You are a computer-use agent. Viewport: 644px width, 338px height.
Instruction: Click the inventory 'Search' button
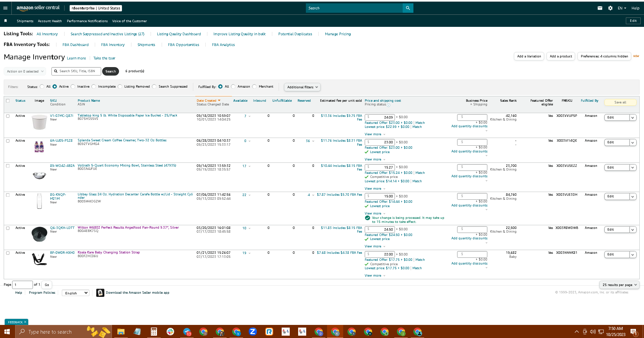point(111,71)
